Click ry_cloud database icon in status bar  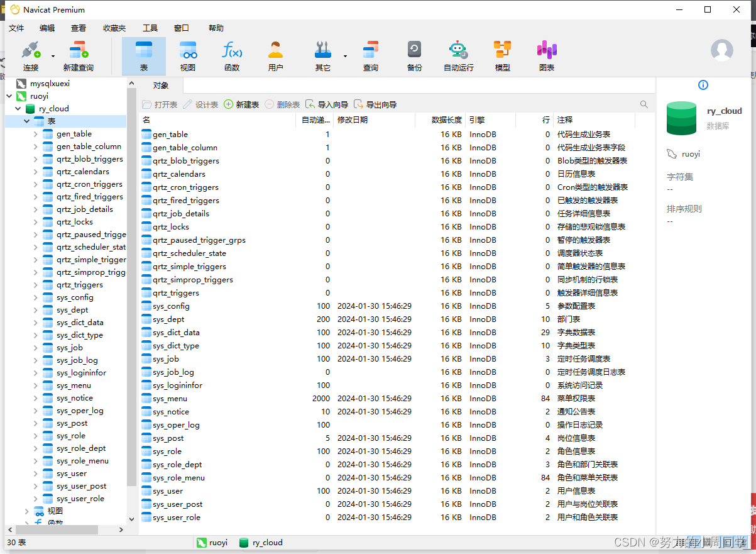[244, 542]
